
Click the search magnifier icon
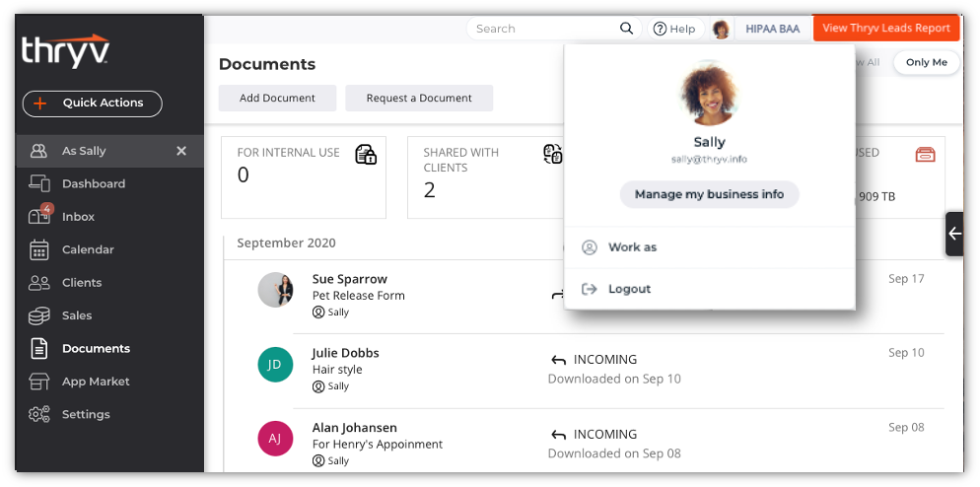626,29
